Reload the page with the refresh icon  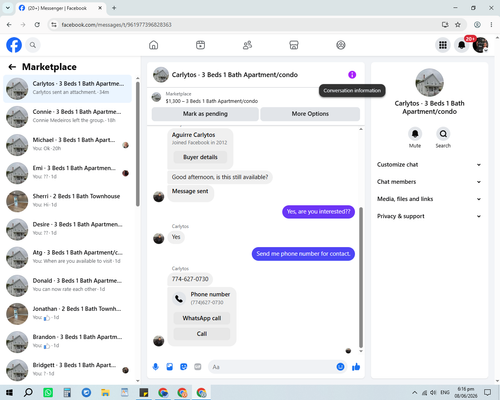click(37, 25)
